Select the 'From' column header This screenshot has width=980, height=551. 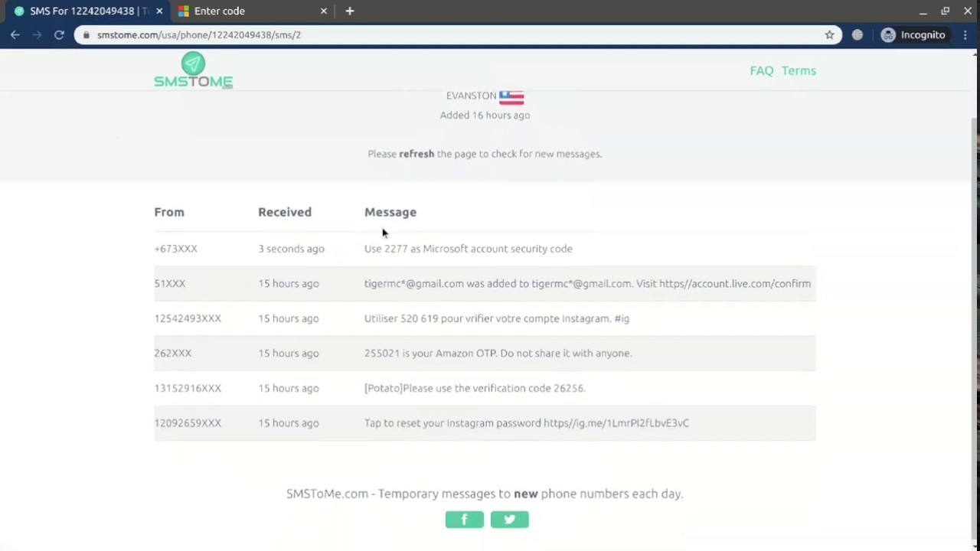[x=169, y=212]
